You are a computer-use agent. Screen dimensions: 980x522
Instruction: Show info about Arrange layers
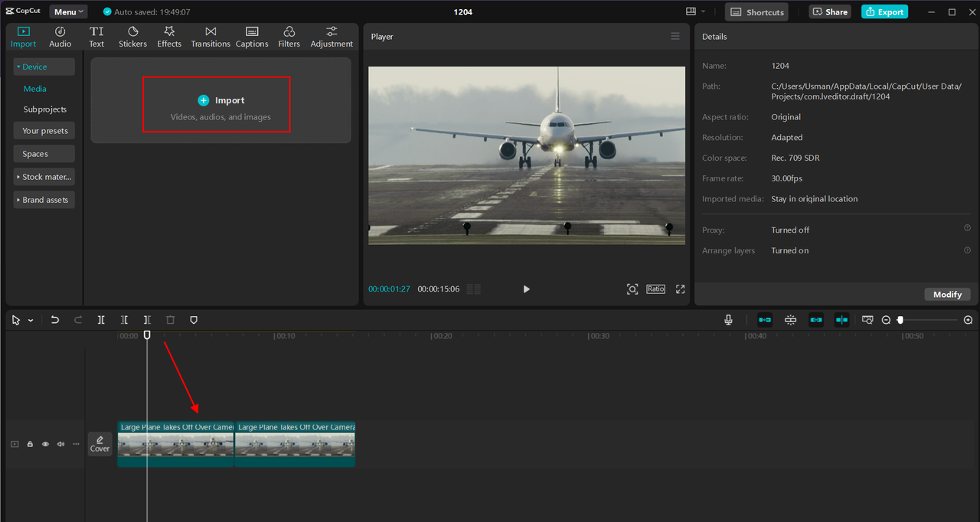click(967, 250)
